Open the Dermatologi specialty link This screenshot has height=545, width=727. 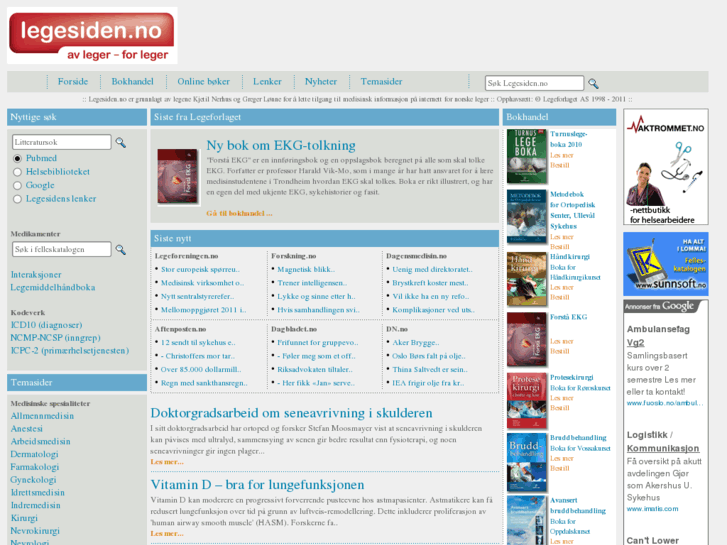click(x=34, y=455)
